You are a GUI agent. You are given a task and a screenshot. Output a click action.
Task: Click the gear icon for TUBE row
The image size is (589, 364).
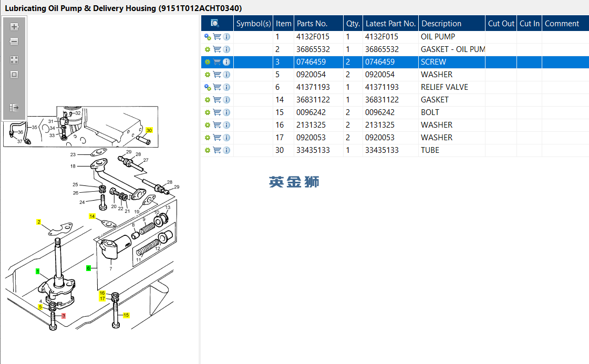[208, 150]
